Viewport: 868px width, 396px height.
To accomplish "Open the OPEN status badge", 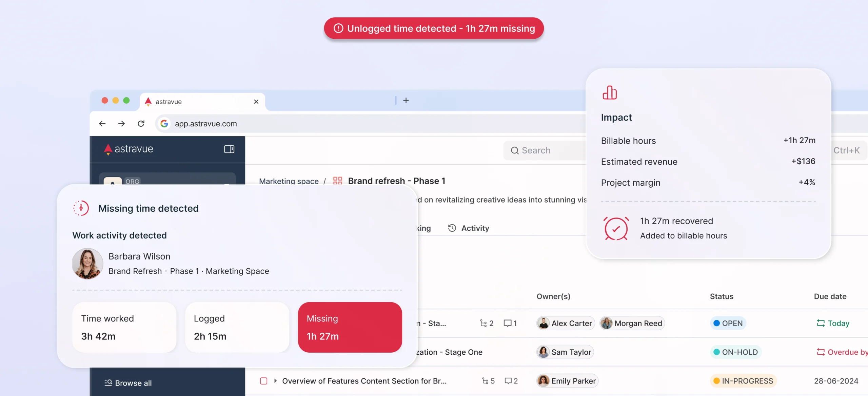I will tap(728, 323).
